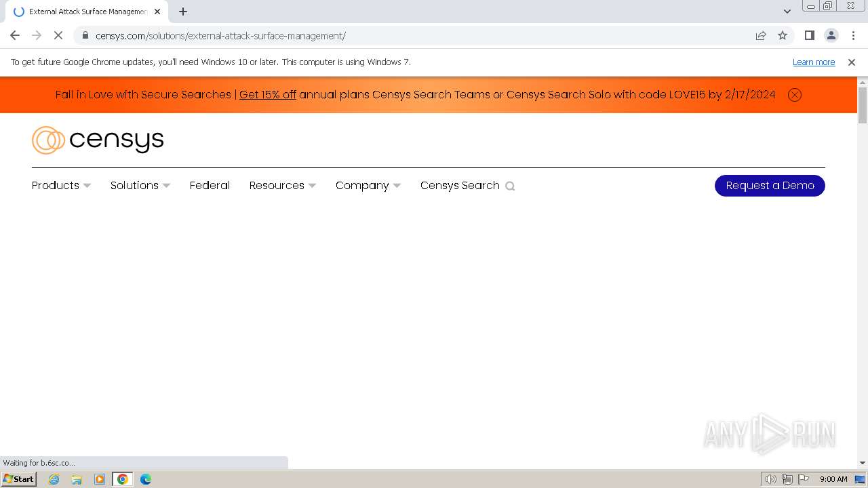Open the Action Center flag icon
This screenshot has height=488, width=868.
coord(804,479)
